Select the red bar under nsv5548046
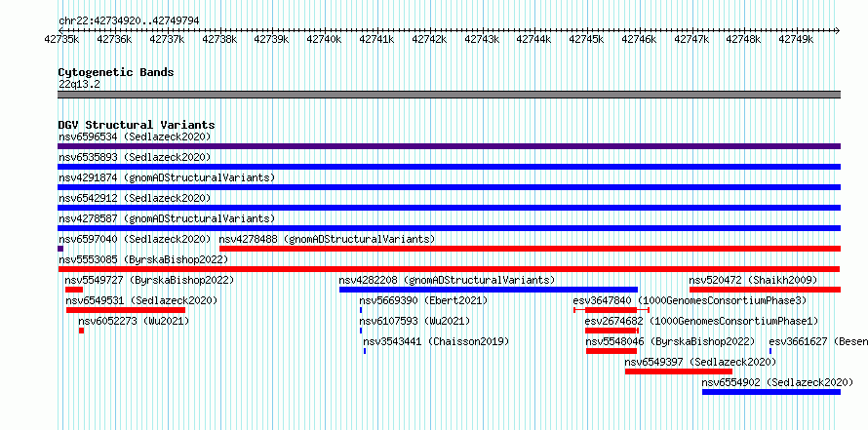 (612, 351)
